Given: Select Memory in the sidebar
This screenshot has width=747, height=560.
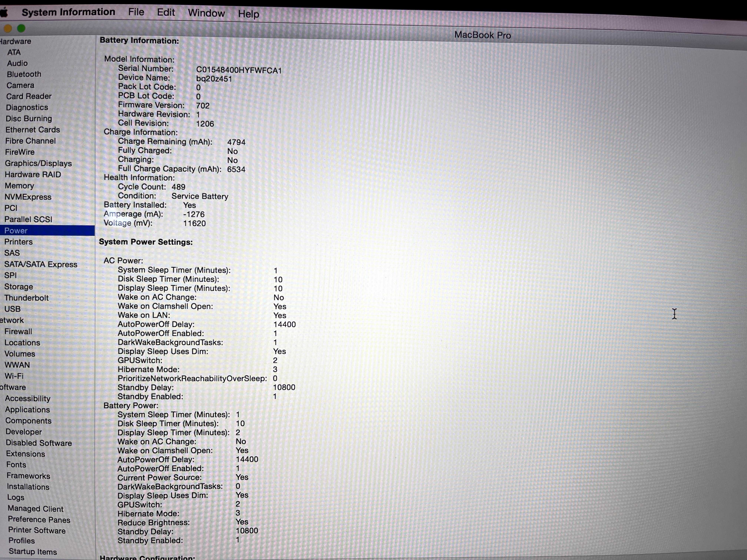Looking at the screenshot, I should click(x=19, y=186).
